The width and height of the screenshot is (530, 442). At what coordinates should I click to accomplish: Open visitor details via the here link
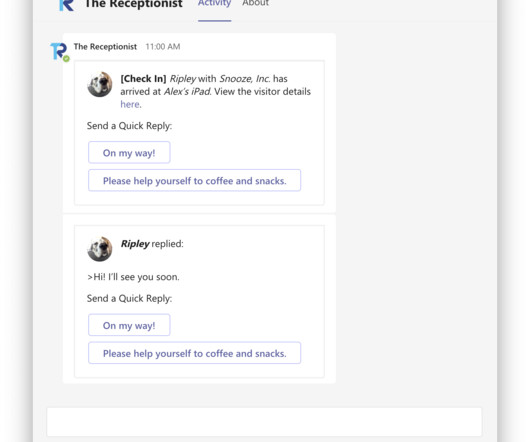tap(130, 104)
